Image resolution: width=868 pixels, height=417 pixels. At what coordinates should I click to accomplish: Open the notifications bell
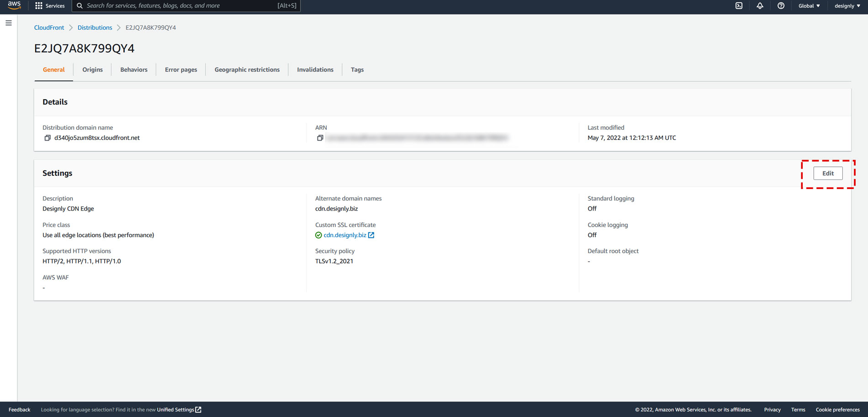pyautogui.click(x=760, y=6)
